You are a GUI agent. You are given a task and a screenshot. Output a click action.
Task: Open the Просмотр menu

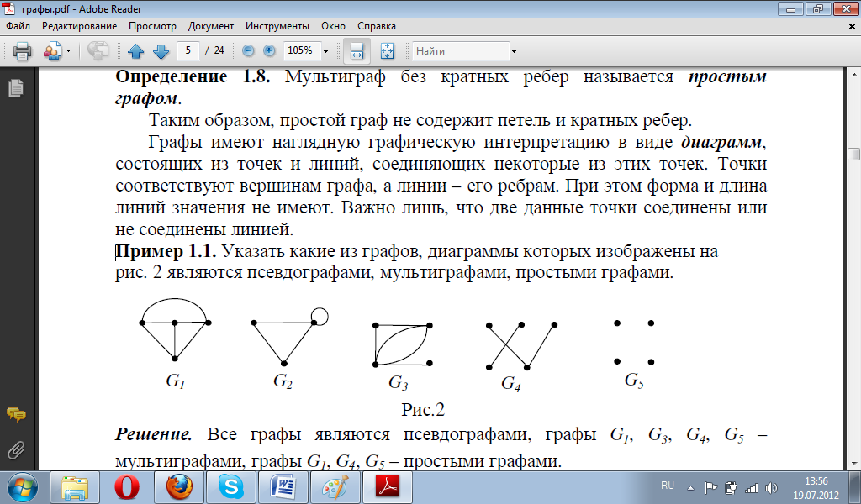tap(153, 26)
